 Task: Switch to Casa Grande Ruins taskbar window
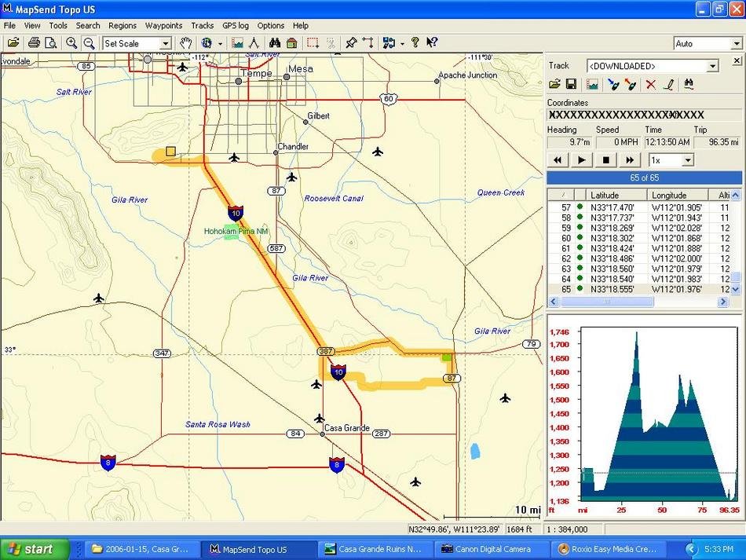tap(375, 549)
